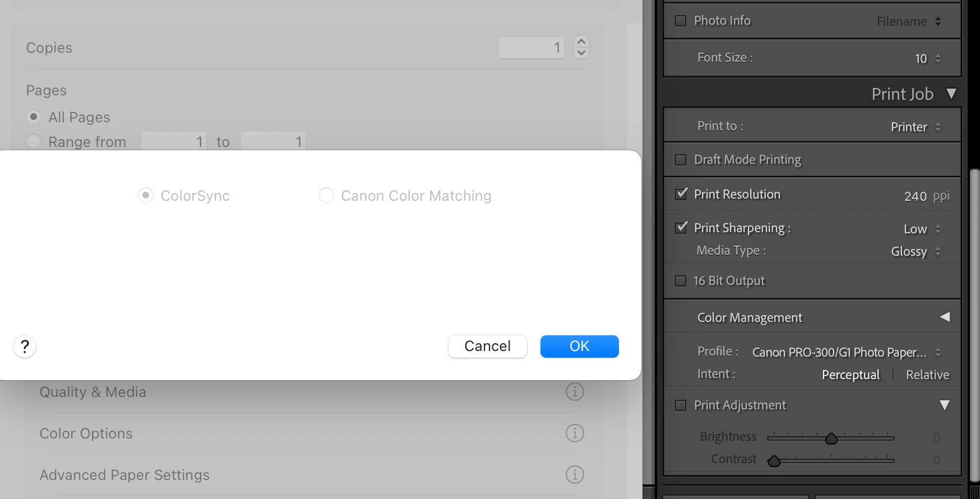The image size is (980, 499).
Task: Open the Font Size 10 dropdown
Action: (x=928, y=58)
